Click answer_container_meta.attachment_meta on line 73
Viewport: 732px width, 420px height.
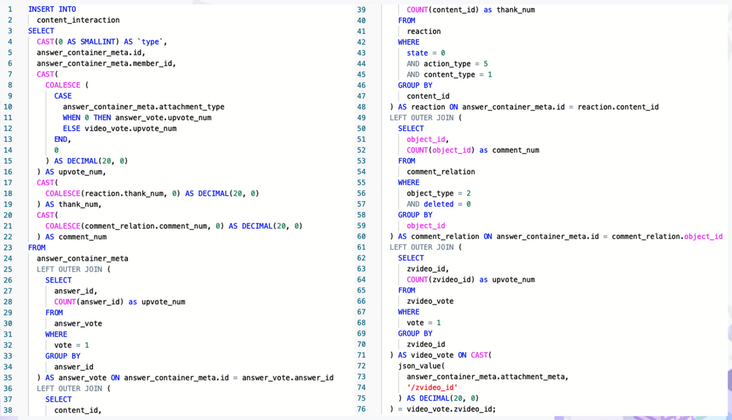point(487,377)
